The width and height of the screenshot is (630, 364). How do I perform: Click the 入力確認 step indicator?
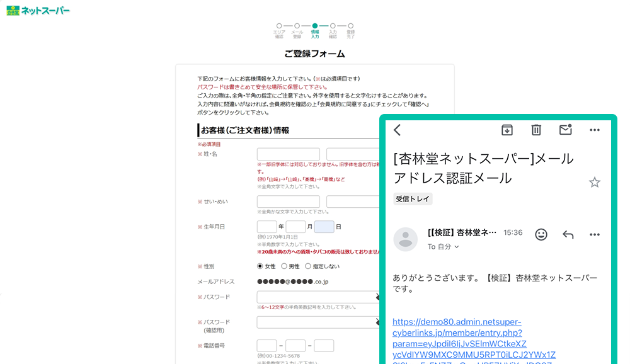pos(333,30)
